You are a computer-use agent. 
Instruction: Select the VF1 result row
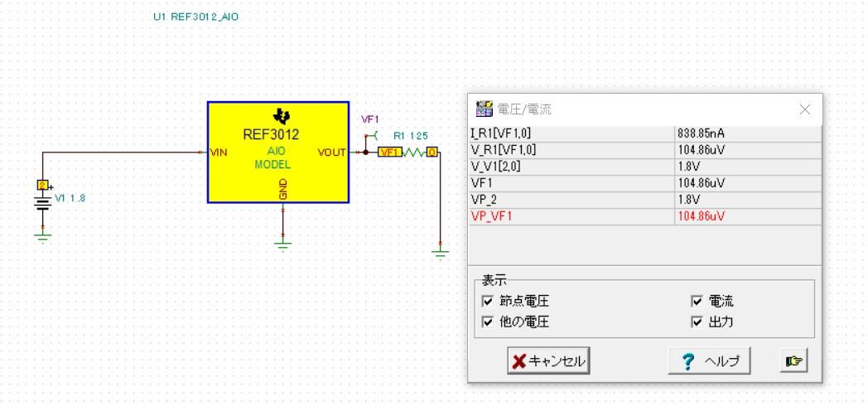[x=645, y=183]
